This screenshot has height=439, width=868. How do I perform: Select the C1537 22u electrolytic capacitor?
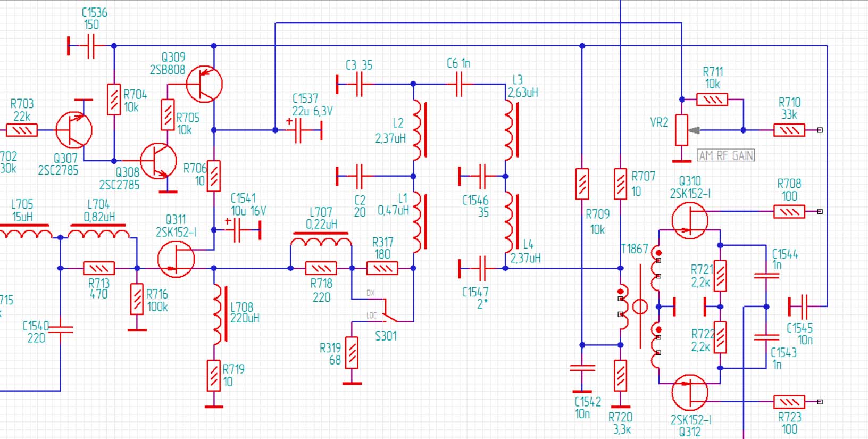[298, 130]
